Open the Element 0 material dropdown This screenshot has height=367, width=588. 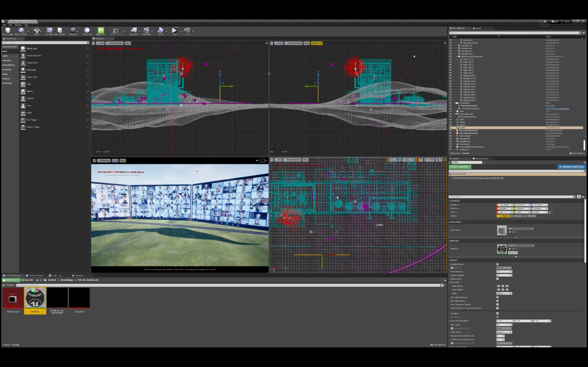click(521, 246)
